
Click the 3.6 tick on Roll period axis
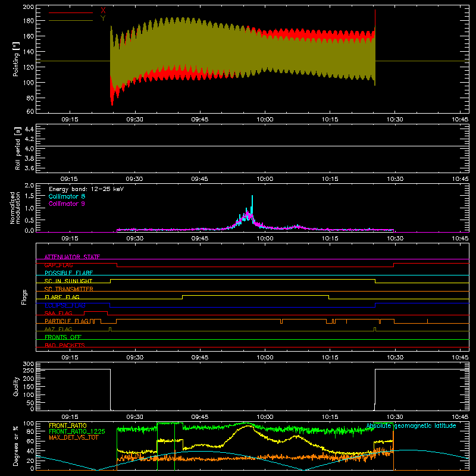point(29,168)
